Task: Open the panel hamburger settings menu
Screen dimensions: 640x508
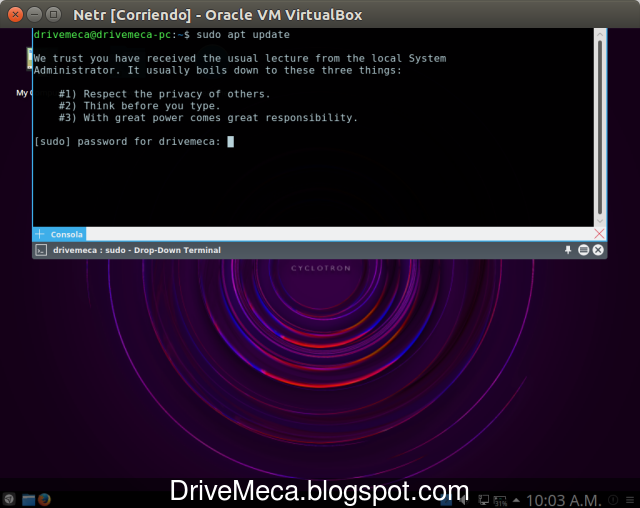Action: [630, 500]
